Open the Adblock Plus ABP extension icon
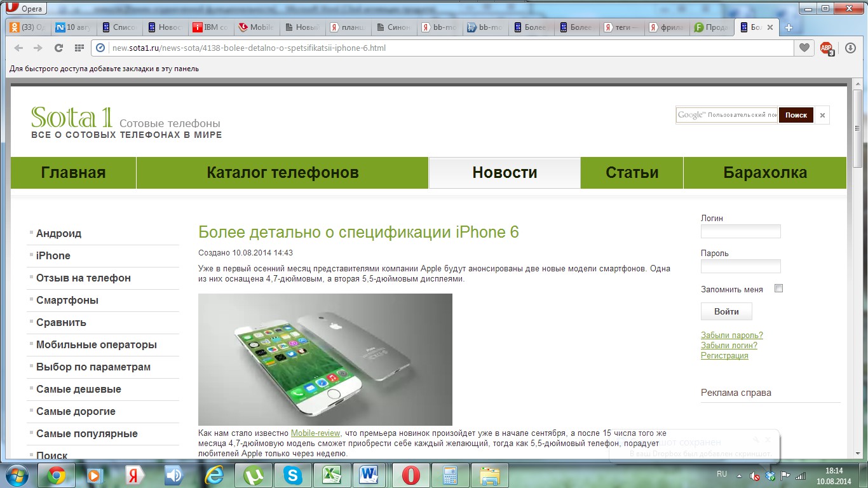Viewport: 868px width, 488px height. 826,48
